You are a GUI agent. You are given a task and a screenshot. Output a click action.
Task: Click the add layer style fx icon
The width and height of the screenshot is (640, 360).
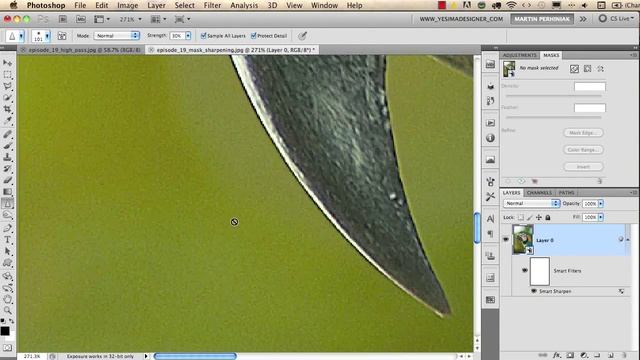point(557,355)
